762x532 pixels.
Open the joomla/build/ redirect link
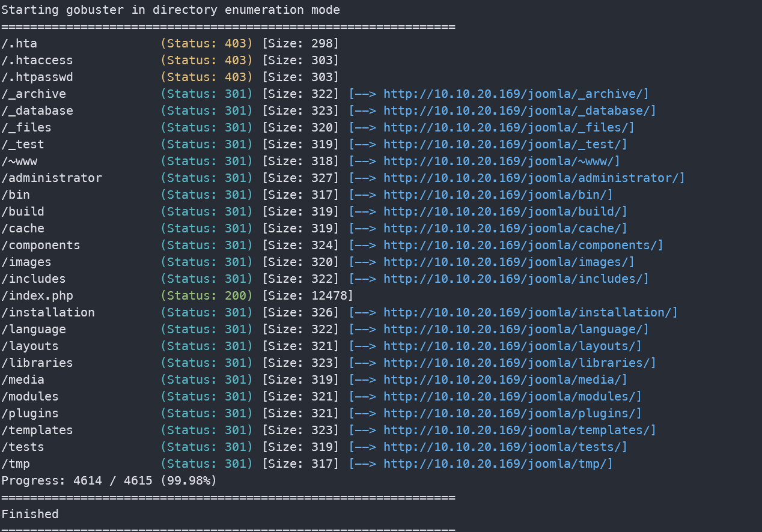pos(502,211)
